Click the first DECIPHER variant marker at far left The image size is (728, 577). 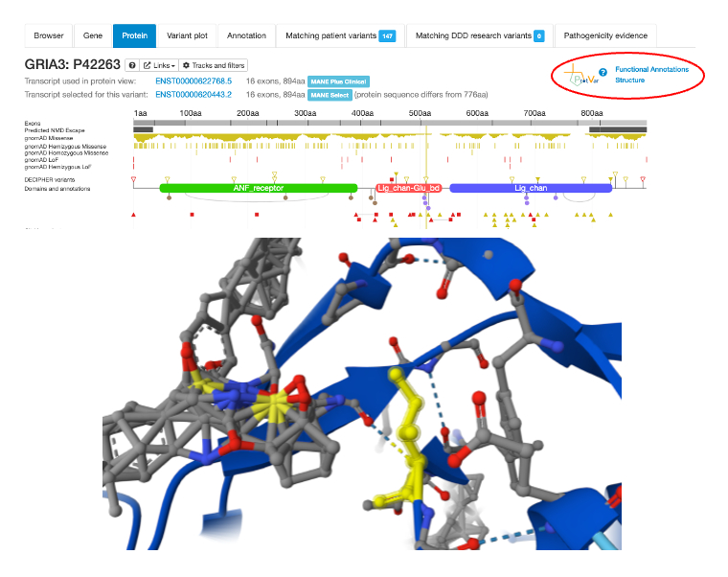133,179
